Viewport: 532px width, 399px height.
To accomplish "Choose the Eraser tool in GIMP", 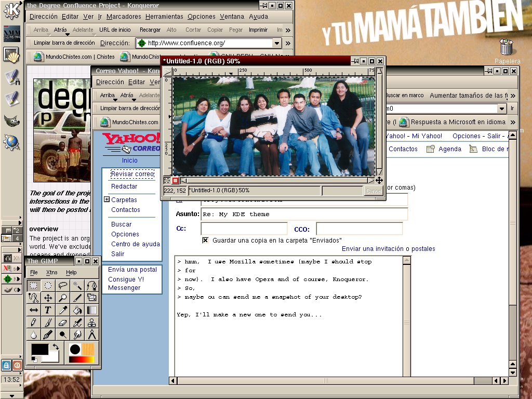I will [x=63, y=322].
